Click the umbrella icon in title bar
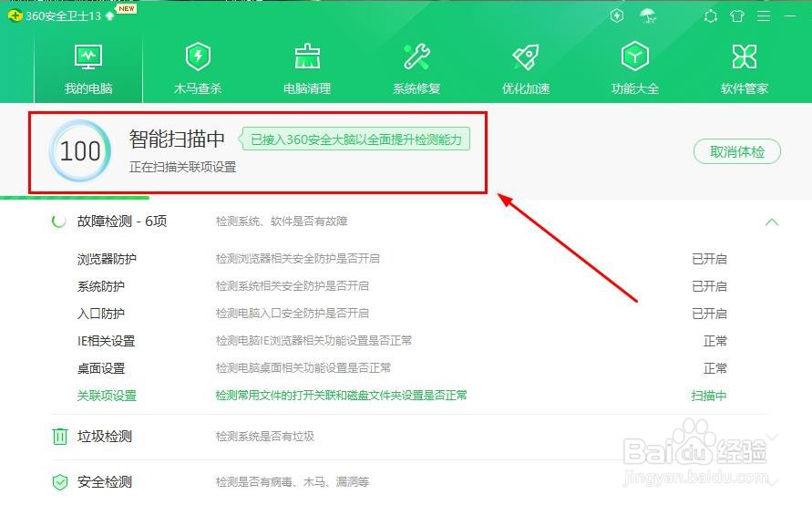The image size is (812, 505). click(x=648, y=16)
